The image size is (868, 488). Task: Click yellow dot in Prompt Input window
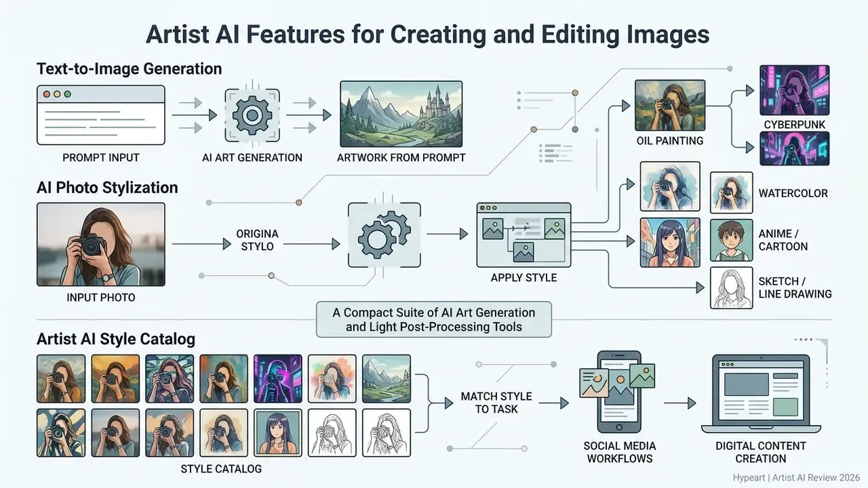pos(57,94)
